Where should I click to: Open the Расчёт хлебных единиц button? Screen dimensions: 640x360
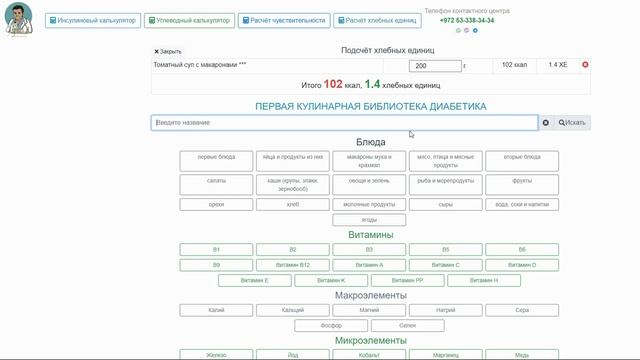[x=377, y=20]
